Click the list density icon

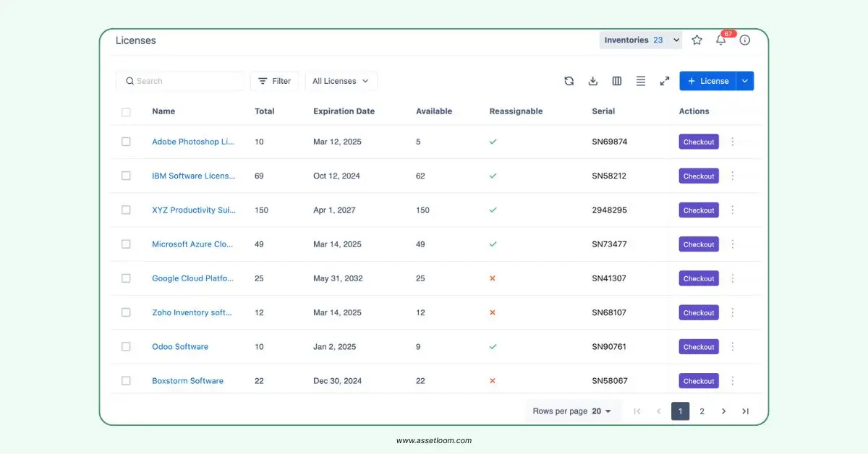[640, 81]
